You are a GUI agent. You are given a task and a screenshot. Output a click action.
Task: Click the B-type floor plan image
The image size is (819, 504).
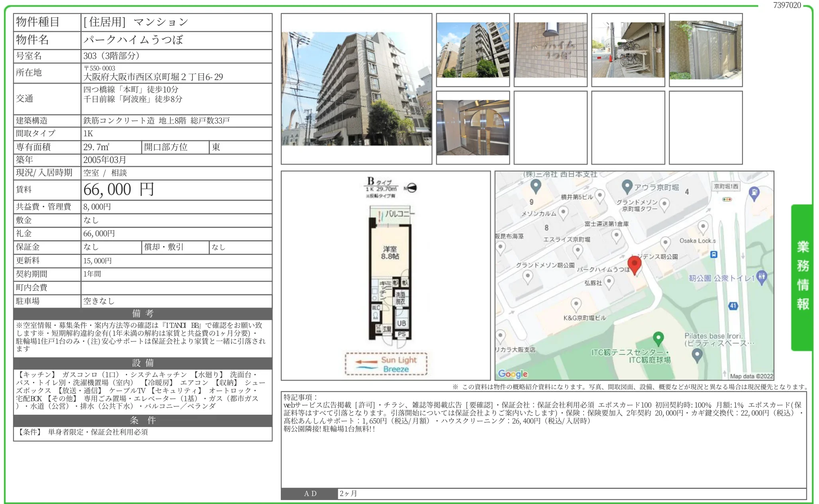pyautogui.click(x=386, y=275)
